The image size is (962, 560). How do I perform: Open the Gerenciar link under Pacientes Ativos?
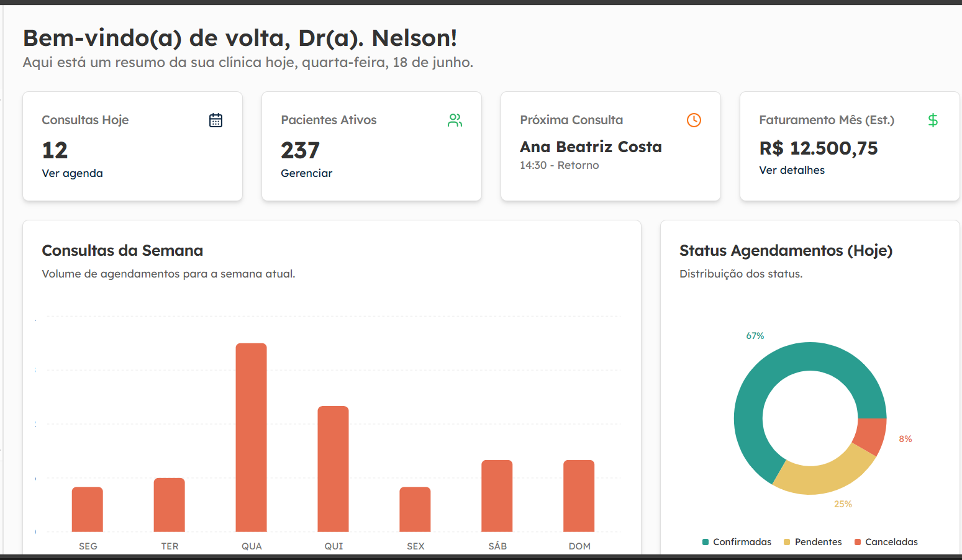[x=306, y=173]
